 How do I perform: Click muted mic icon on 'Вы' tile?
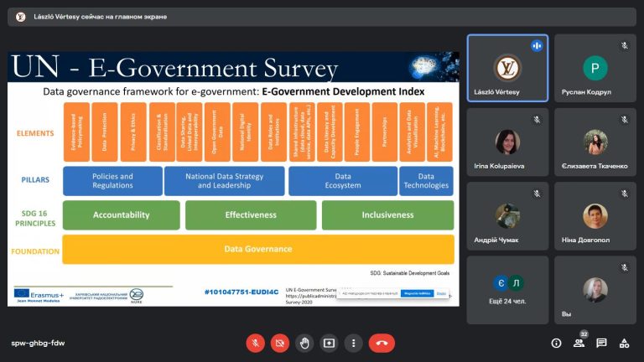click(x=624, y=267)
